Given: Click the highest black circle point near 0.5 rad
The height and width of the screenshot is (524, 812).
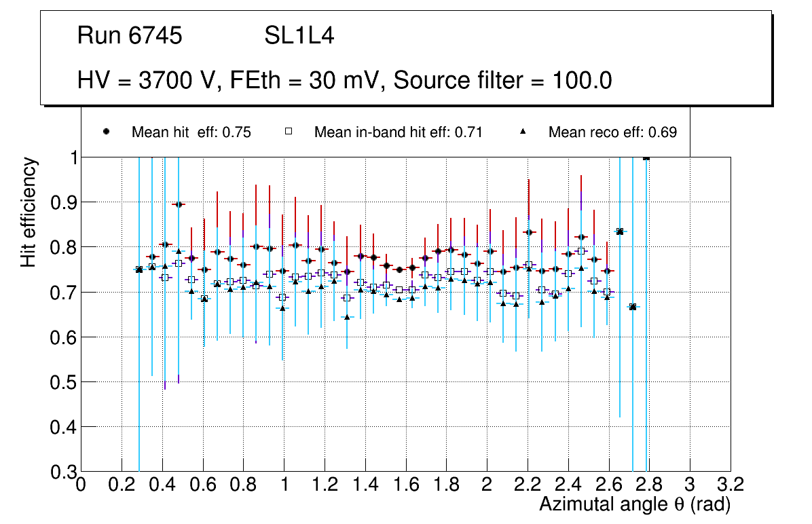Looking at the screenshot, I should pyautogui.click(x=179, y=204).
